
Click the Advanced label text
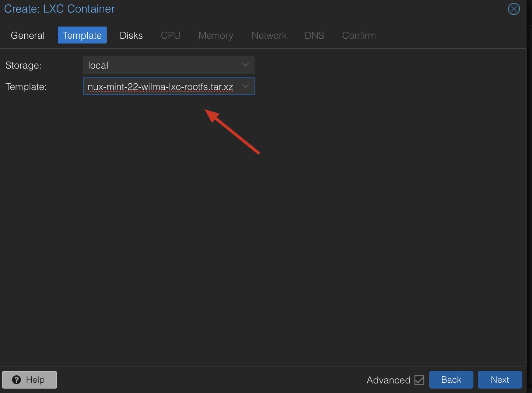(x=388, y=380)
